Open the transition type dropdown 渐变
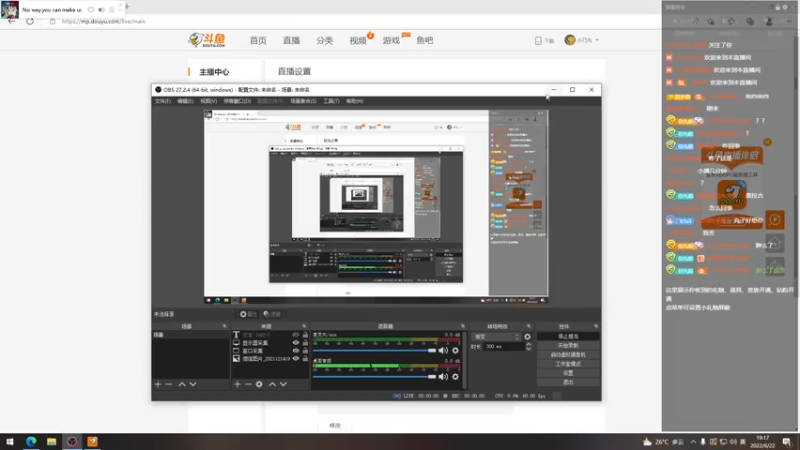This screenshot has width=800, height=450. 496,337
